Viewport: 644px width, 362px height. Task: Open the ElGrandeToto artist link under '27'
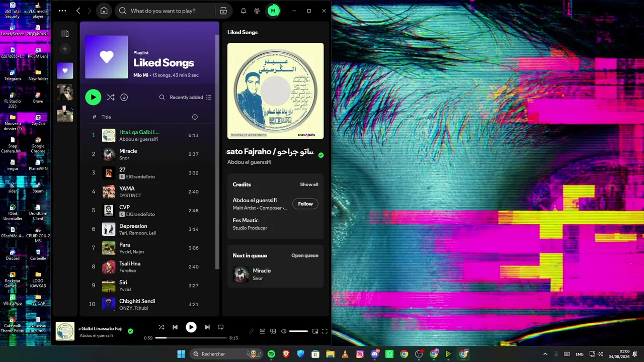click(140, 177)
